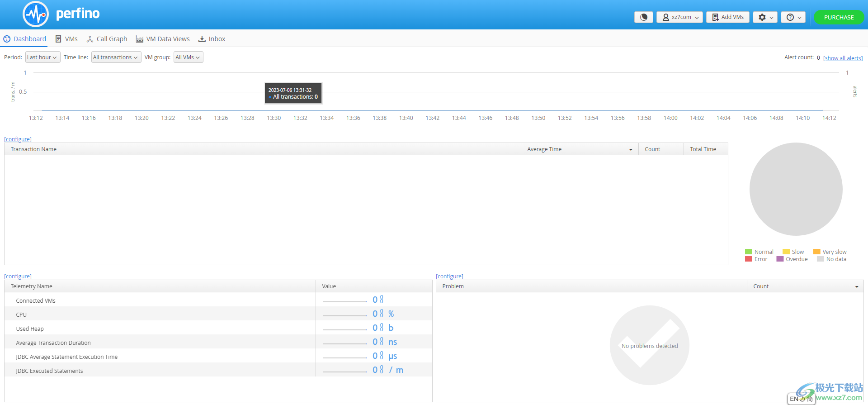Click the perfino heartbeat logo icon

[x=36, y=14]
